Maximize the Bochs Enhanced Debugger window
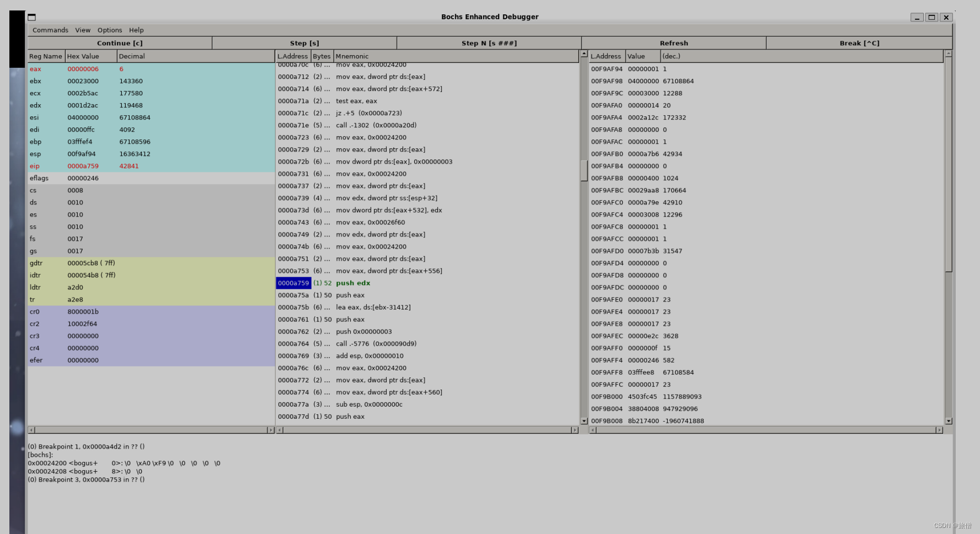This screenshot has width=980, height=534. tap(931, 17)
